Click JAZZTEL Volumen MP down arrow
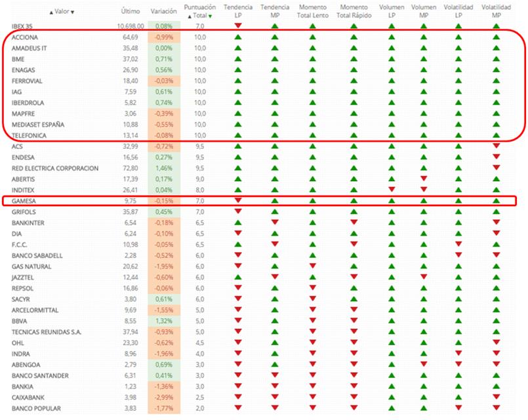 coord(424,277)
